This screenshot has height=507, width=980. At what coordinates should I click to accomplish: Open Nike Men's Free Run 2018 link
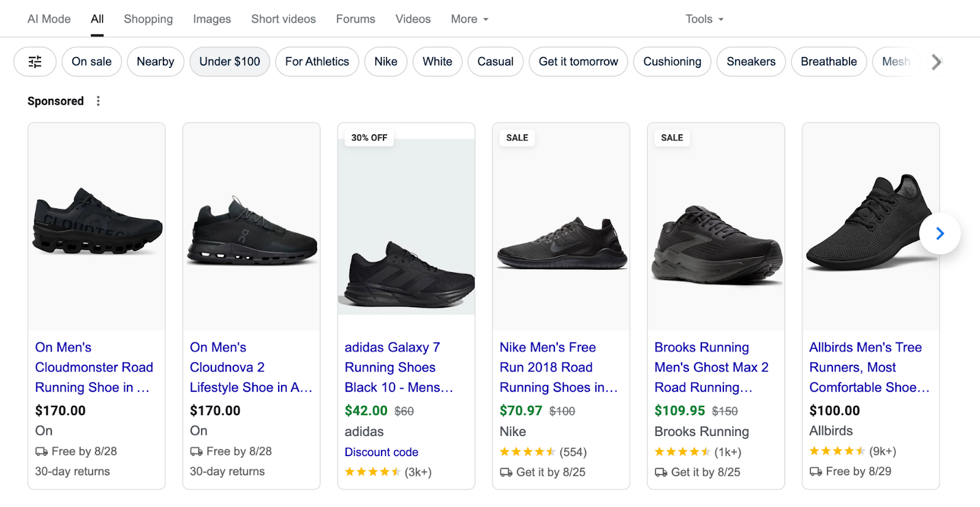click(x=558, y=367)
